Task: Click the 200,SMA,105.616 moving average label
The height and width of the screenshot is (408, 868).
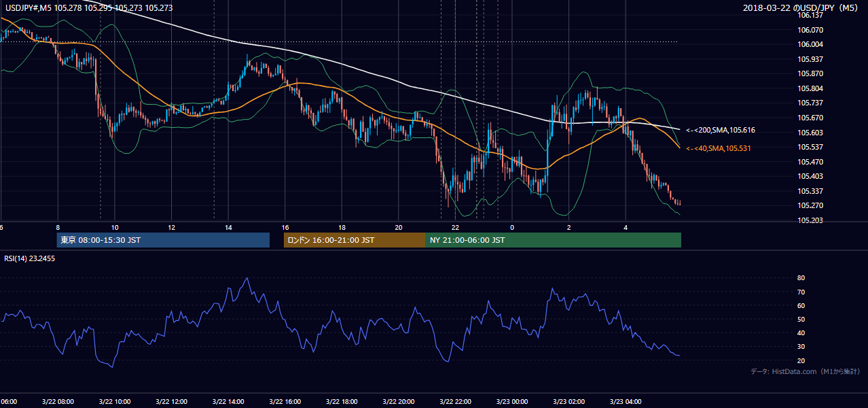Action: (721, 130)
